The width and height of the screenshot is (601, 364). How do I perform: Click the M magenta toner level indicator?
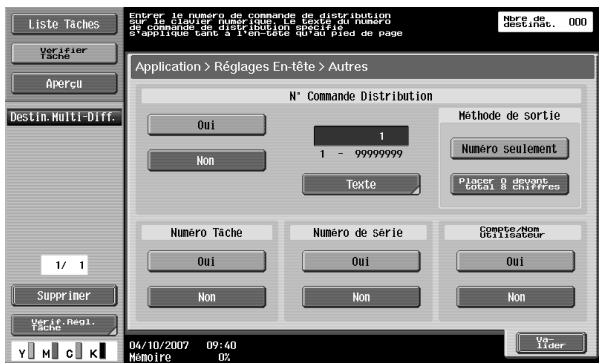click(x=50, y=351)
